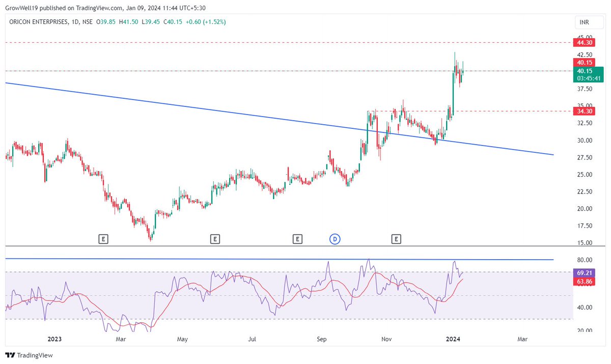The image size is (611, 364).
Task: Open the earnings marker dated August 2023
Action: click(x=297, y=238)
